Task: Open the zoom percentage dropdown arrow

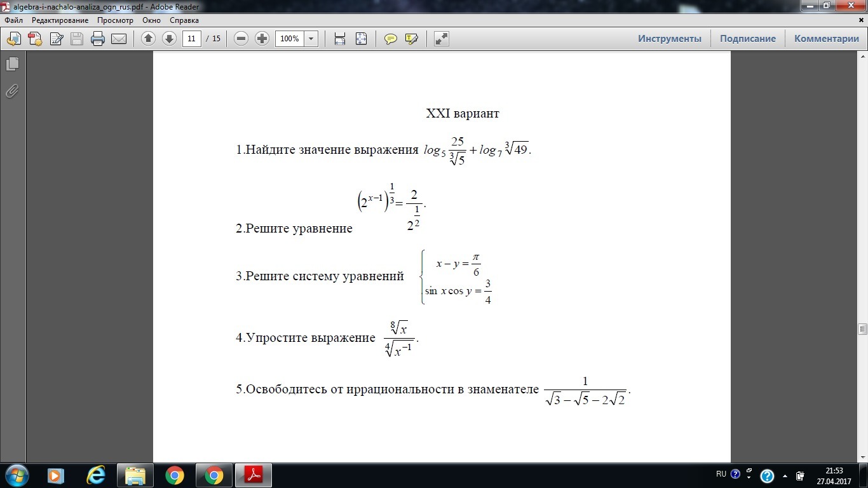Action: 311,39
